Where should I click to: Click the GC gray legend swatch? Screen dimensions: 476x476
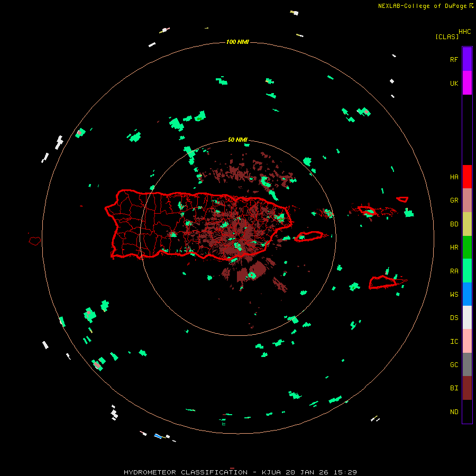[467, 364]
